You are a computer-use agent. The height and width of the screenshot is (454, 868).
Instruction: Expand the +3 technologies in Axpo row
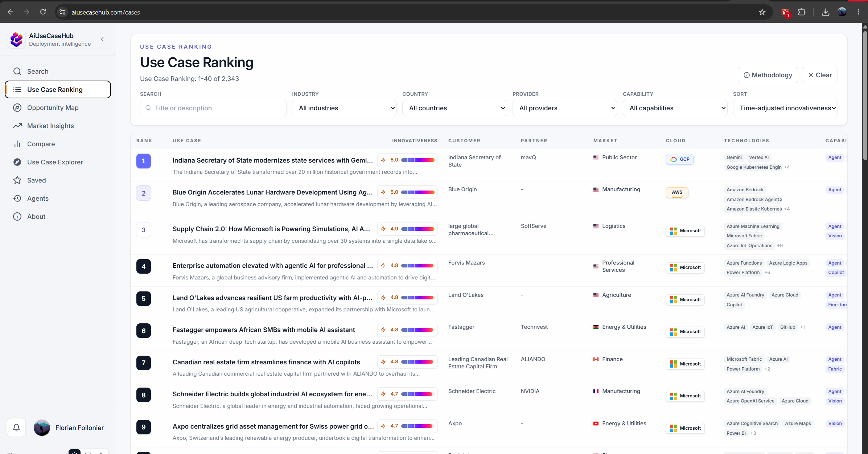(753, 433)
